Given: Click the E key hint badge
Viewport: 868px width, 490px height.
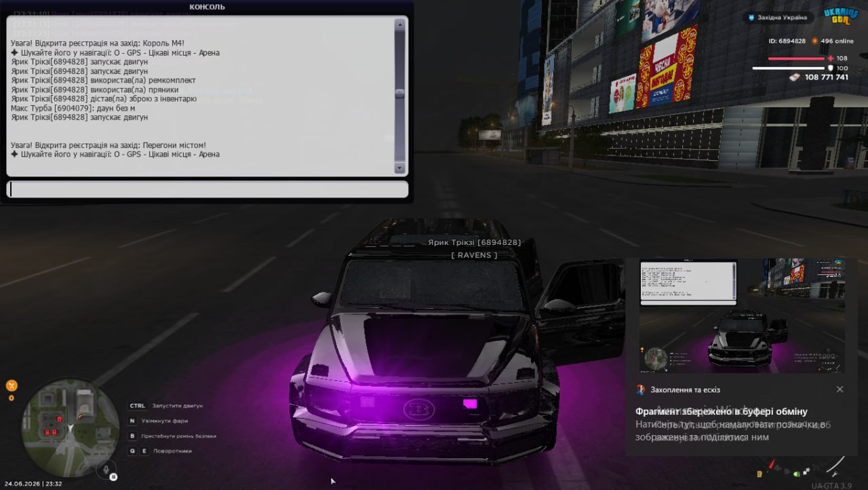Looking at the screenshot, I should coord(144,451).
